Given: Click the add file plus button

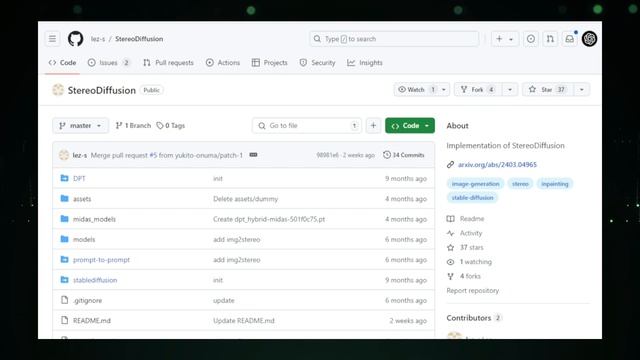Looking at the screenshot, I should [x=373, y=126].
